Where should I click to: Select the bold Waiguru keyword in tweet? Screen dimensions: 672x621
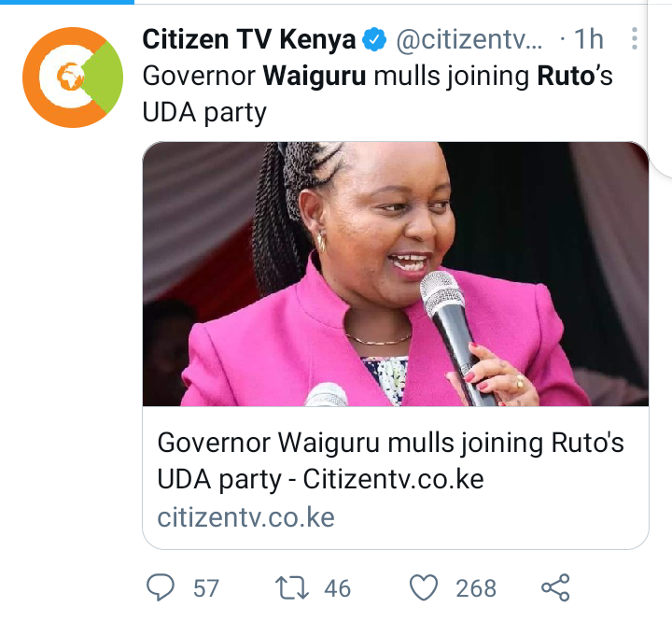coord(315,76)
